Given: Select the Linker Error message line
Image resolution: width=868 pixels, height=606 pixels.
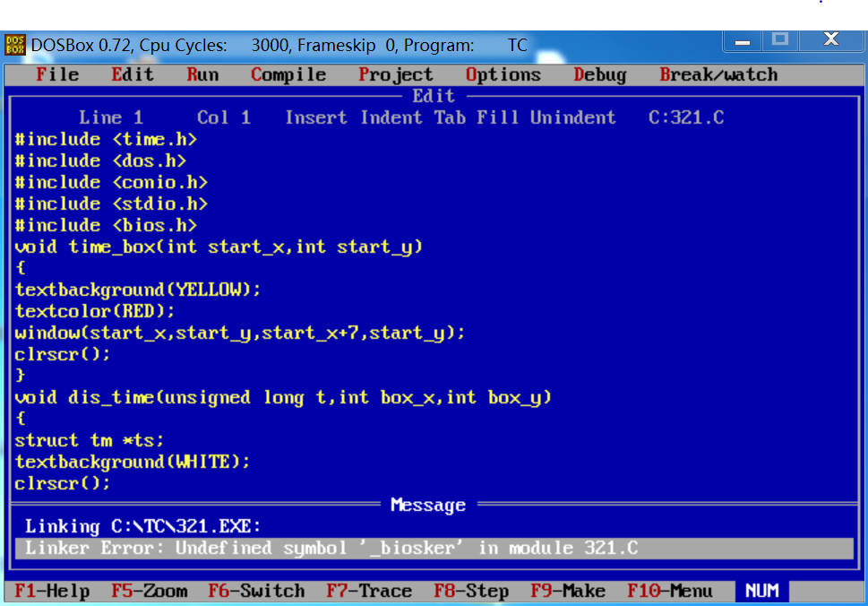Looking at the screenshot, I should (x=434, y=549).
